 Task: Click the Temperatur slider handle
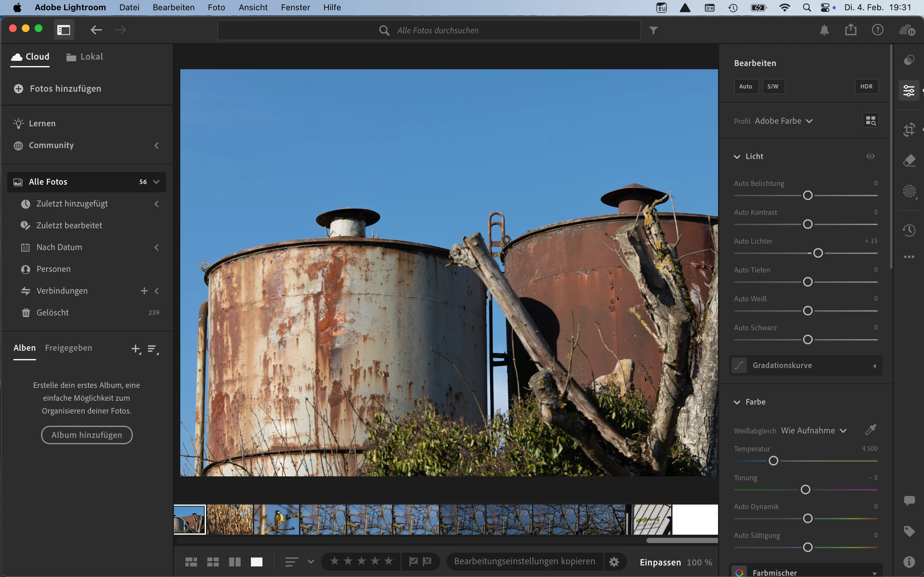(x=773, y=461)
